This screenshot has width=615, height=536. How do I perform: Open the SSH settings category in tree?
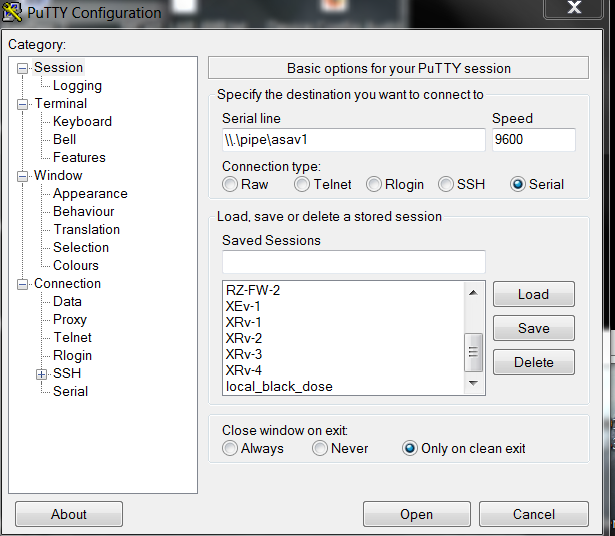click(67, 373)
